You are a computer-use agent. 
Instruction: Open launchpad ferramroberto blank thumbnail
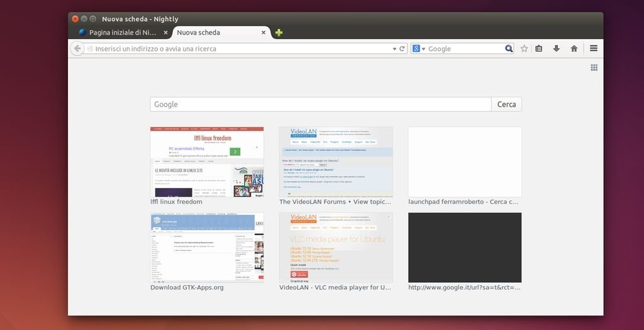[465, 162]
